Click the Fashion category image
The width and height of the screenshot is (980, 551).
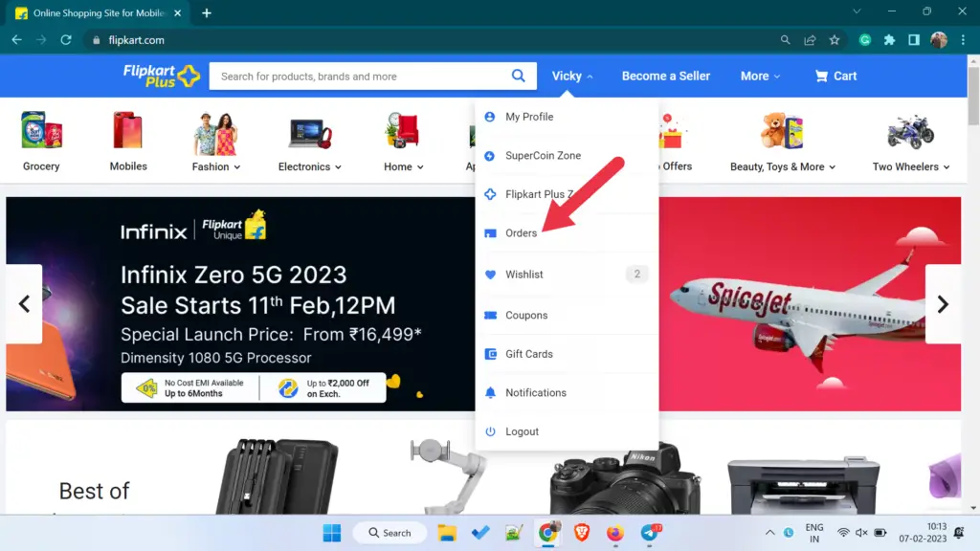pyautogui.click(x=215, y=132)
